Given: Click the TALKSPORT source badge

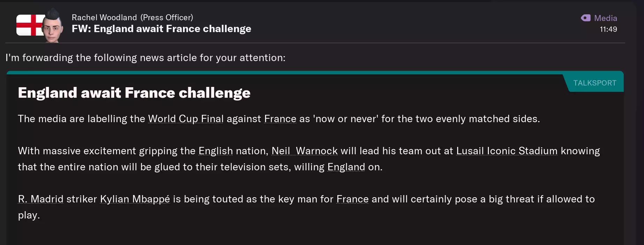Looking at the screenshot, I should point(595,83).
